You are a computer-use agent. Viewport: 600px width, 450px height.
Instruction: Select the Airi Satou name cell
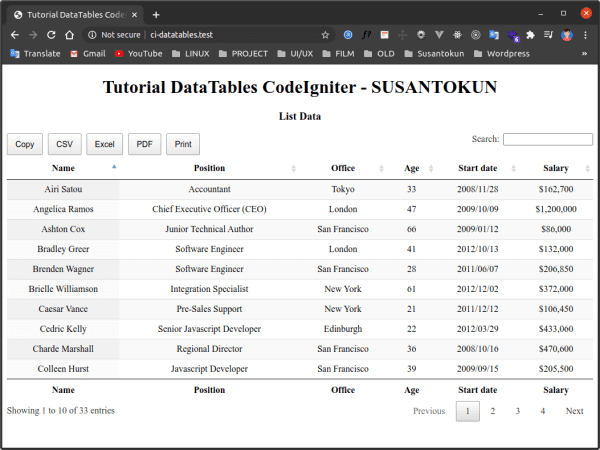pos(63,189)
